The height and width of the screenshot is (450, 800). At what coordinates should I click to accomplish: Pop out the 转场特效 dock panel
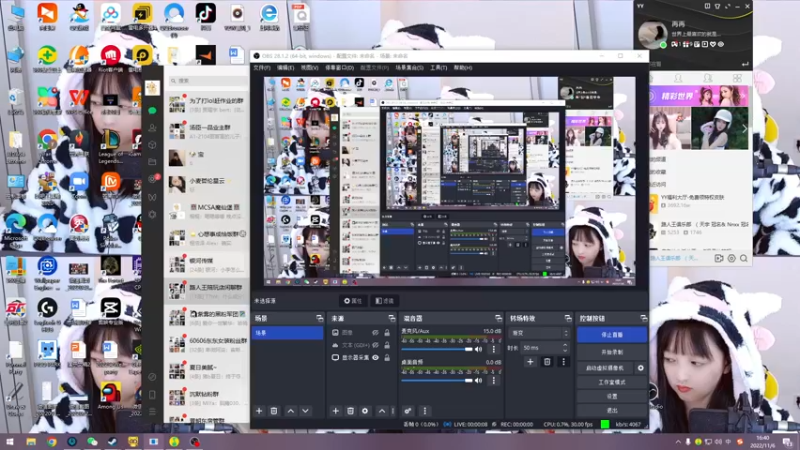(x=568, y=318)
